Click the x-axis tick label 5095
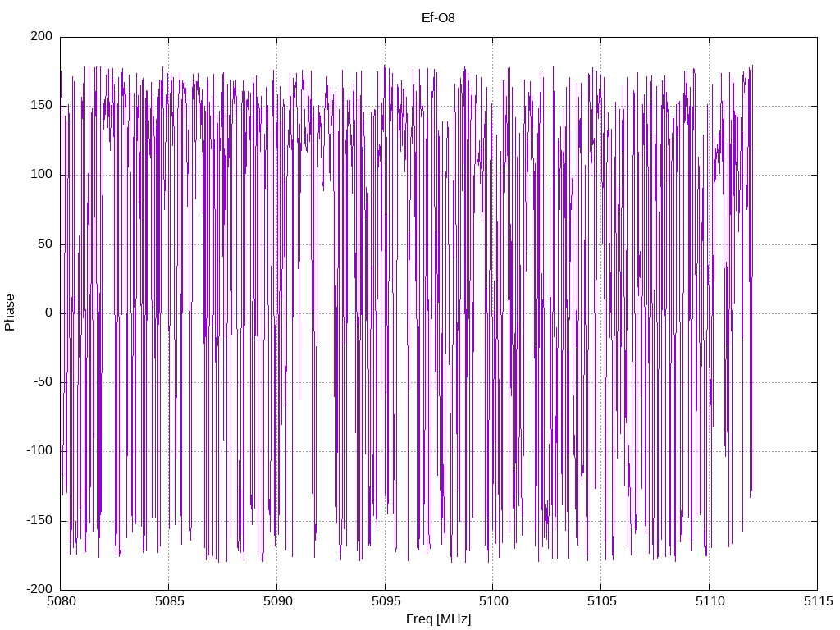 (x=386, y=601)
